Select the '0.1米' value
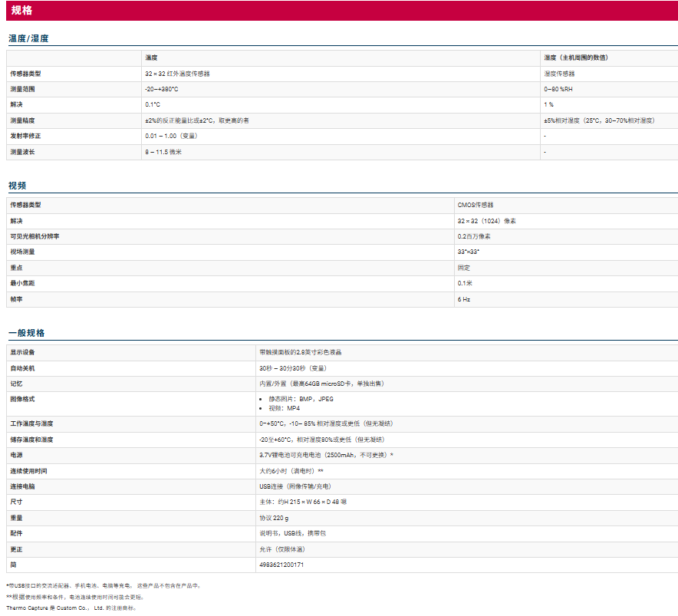Viewport: 678px width, 616px height. point(465,283)
